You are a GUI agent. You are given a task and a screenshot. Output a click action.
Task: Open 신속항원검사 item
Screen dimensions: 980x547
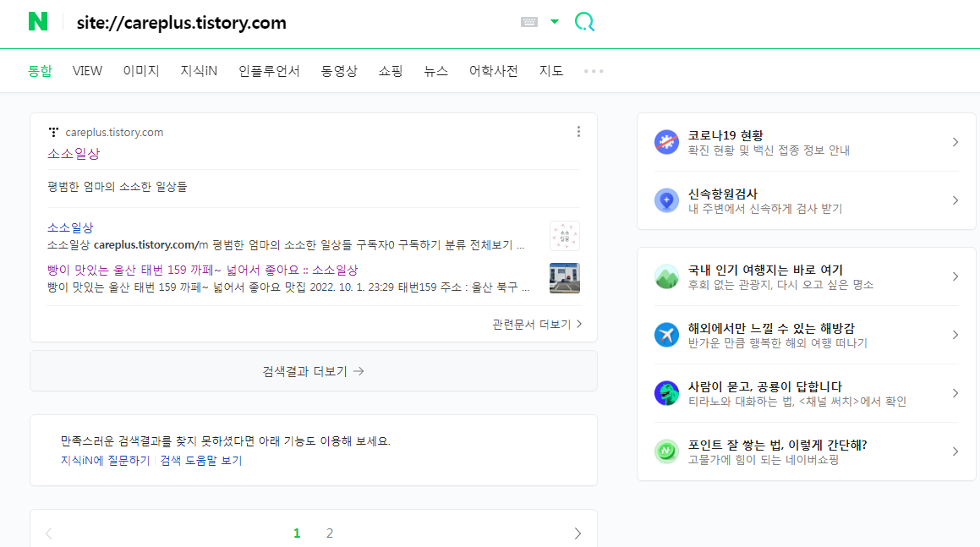(807, 200)
